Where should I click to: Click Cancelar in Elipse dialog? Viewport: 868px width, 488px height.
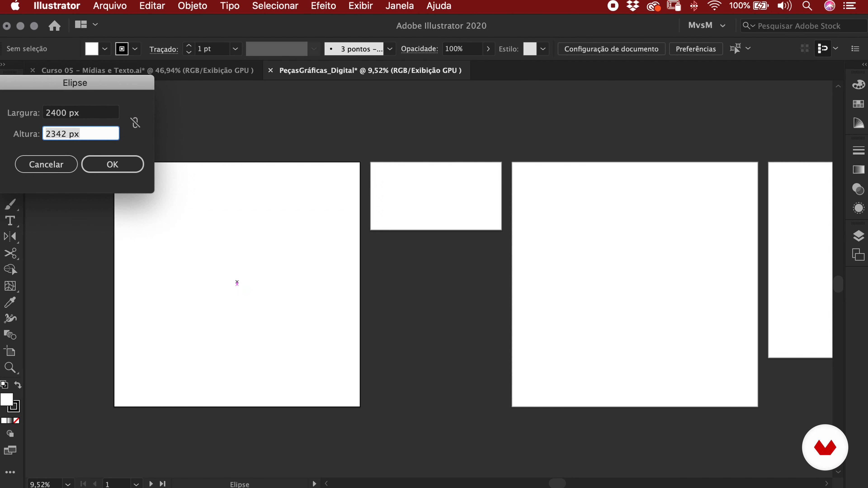click(46, 164)
